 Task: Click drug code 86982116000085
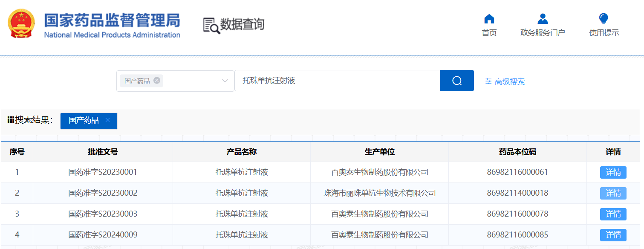[x=517, y=235]
